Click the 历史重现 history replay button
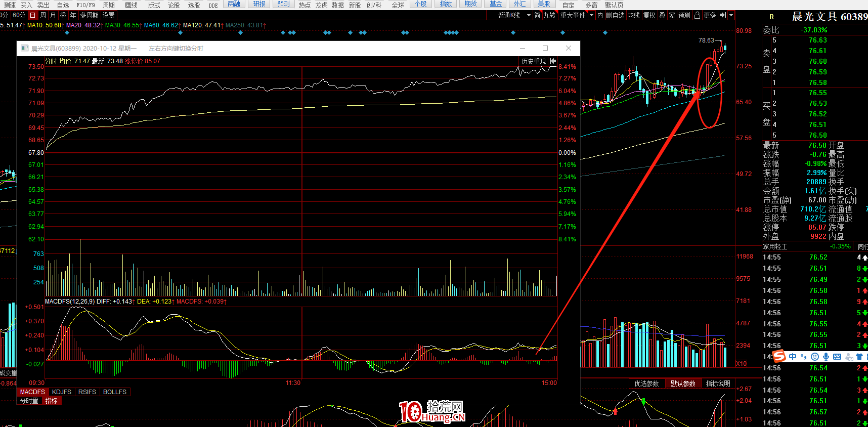The width and height of the screenshot is (868, 427). click(x=534, y=61)
